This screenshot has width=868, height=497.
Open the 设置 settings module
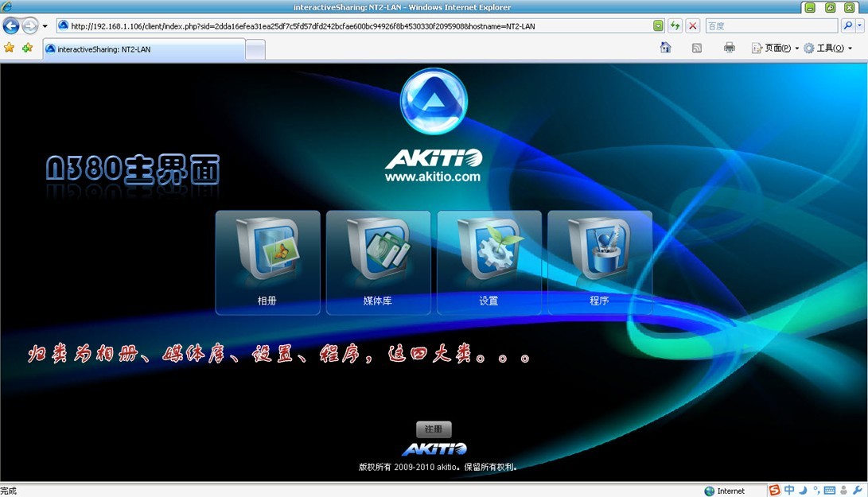[488, 262]
